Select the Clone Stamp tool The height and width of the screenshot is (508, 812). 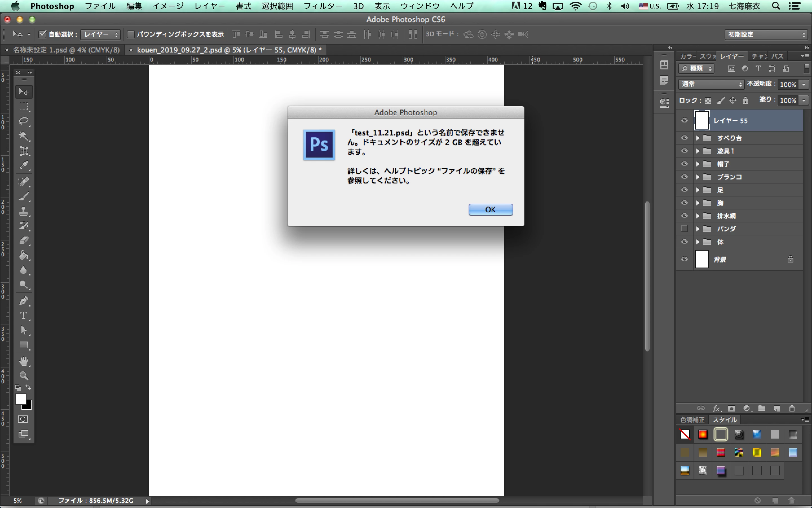23,211
